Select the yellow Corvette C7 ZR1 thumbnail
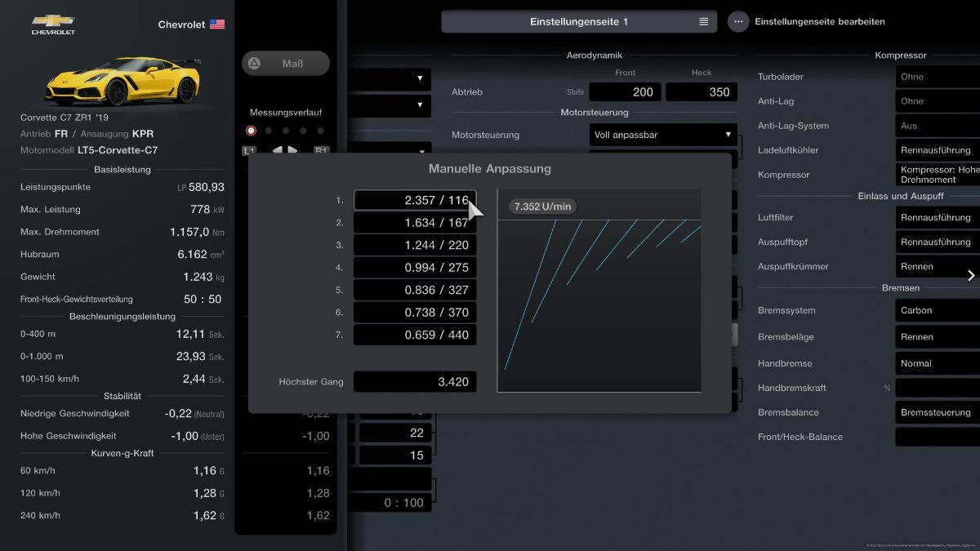This screenshot has width=980, height=551. (x=122, y=82)
